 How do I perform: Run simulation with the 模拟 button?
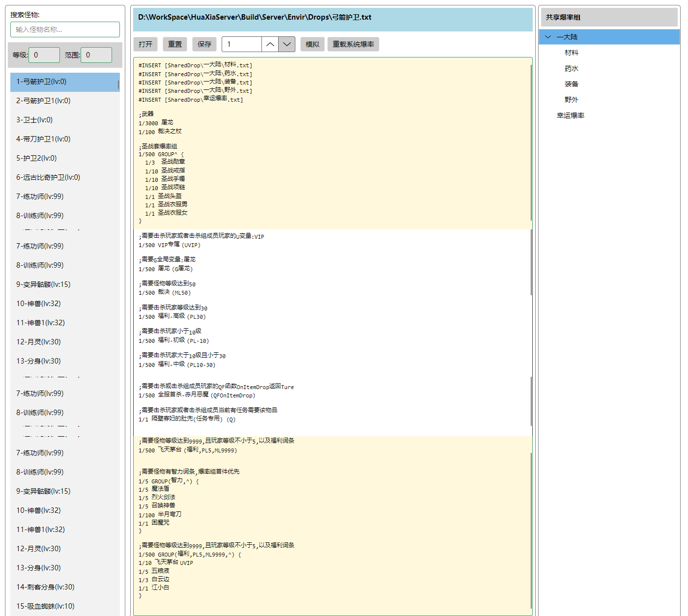click(313, 44)
